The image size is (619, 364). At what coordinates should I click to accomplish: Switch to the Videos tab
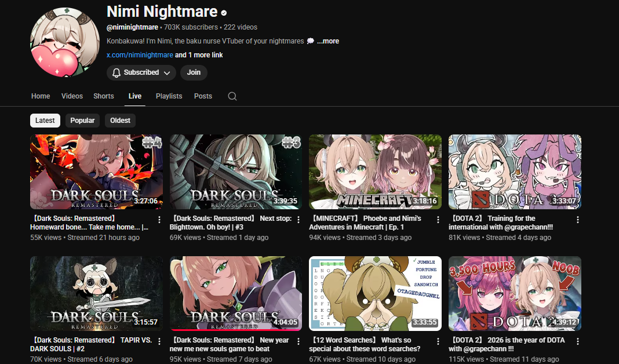point(72,96)
